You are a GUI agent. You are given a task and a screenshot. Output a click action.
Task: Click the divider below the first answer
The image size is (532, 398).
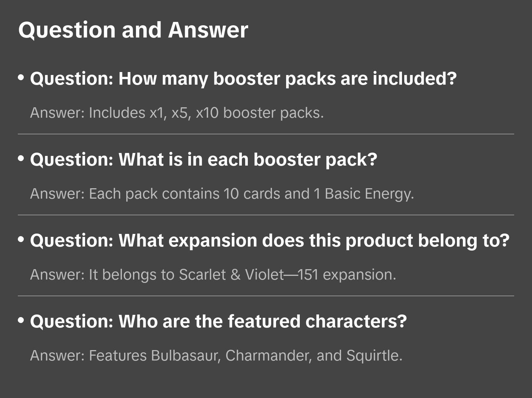coord(266,134)
